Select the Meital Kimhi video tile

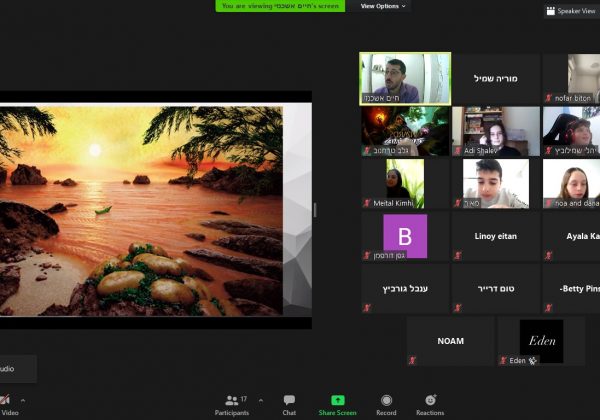click(405, 184)
